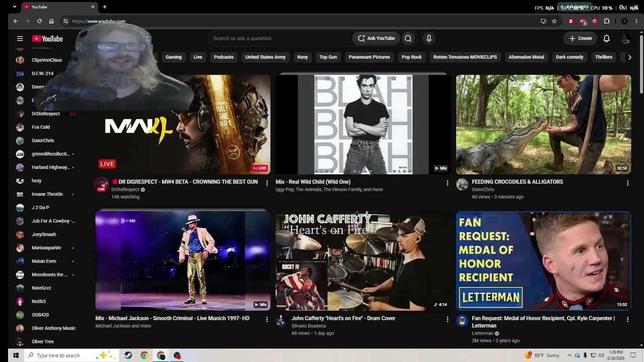
Task: Open options for Medal of Honor video
Action: coord(627,319)
